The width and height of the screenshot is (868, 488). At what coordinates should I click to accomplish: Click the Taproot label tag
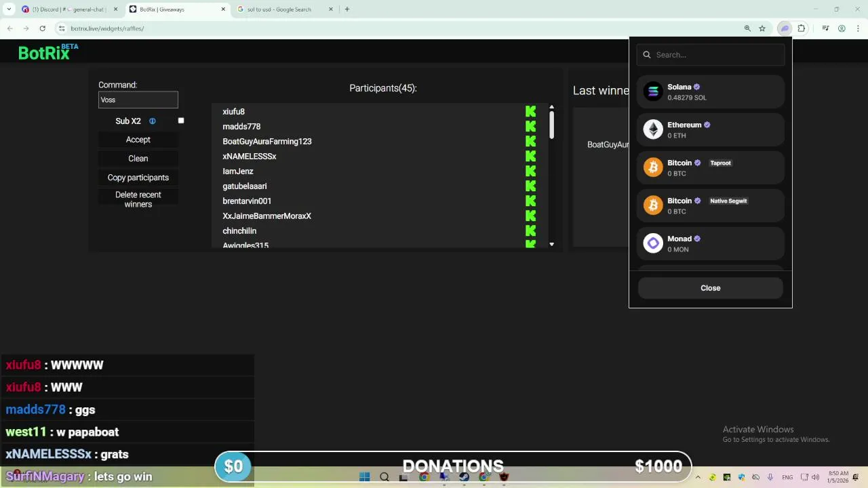pyautogui.click(x=720, y=163)
